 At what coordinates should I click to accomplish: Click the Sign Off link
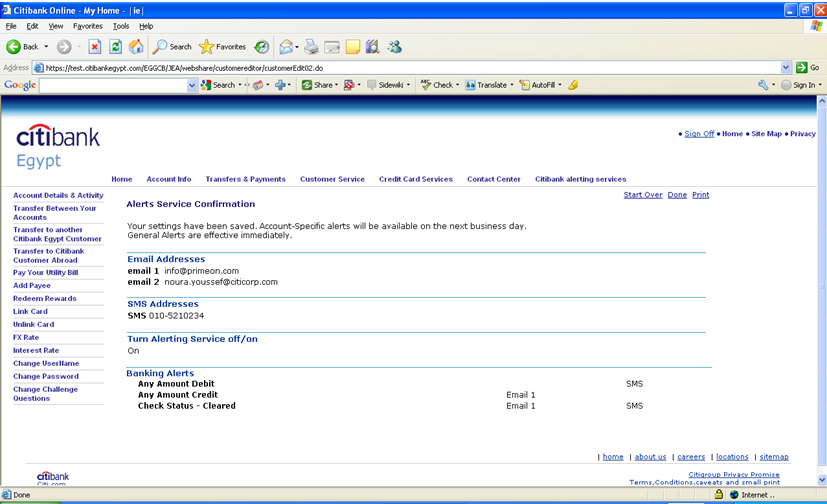(699, 134)
